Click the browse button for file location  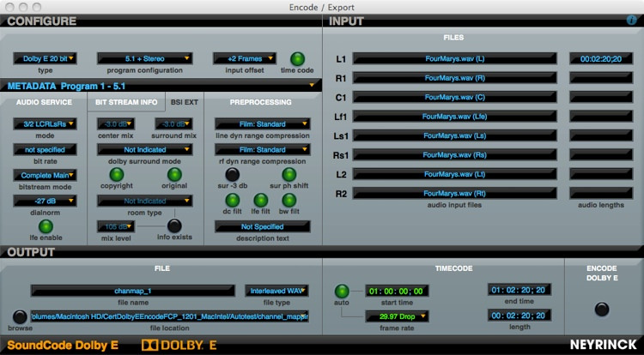19,316
